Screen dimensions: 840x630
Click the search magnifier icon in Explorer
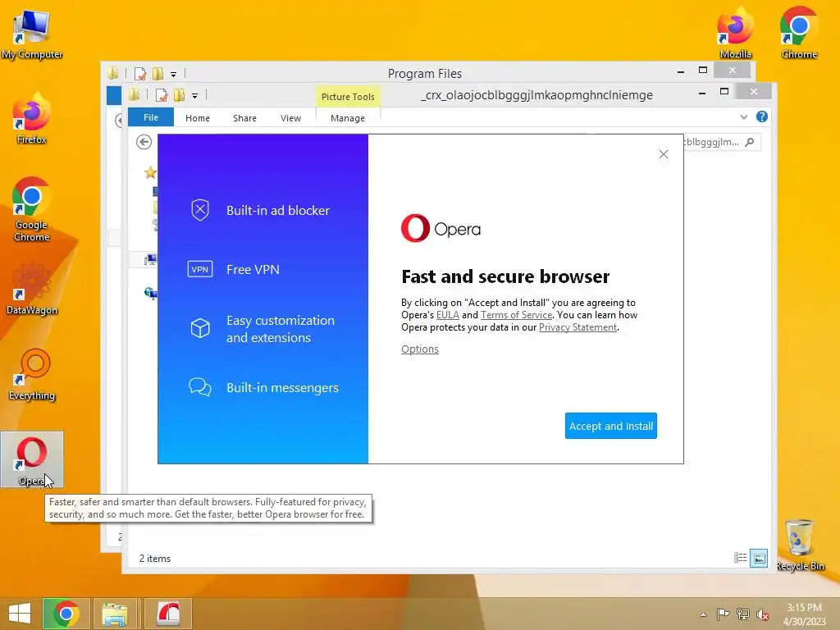pyautogui.click(x=750, y=142)
